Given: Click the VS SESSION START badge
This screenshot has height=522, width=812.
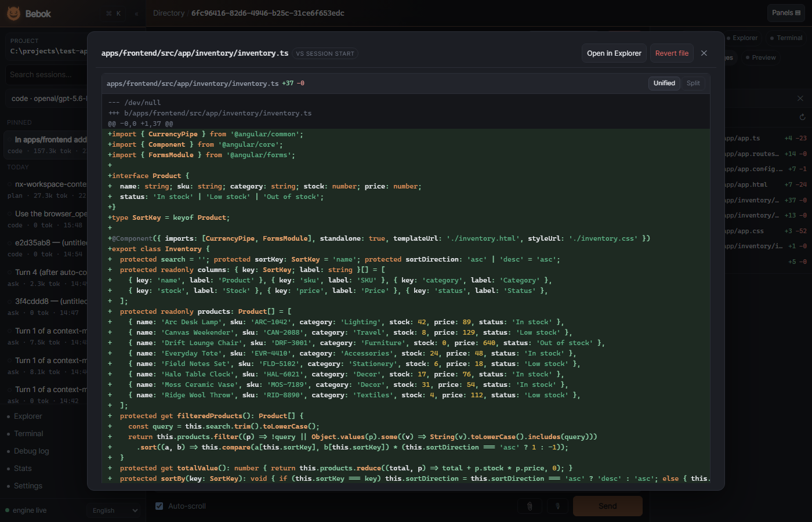Looking at the screenshot, I should (325, 53).
